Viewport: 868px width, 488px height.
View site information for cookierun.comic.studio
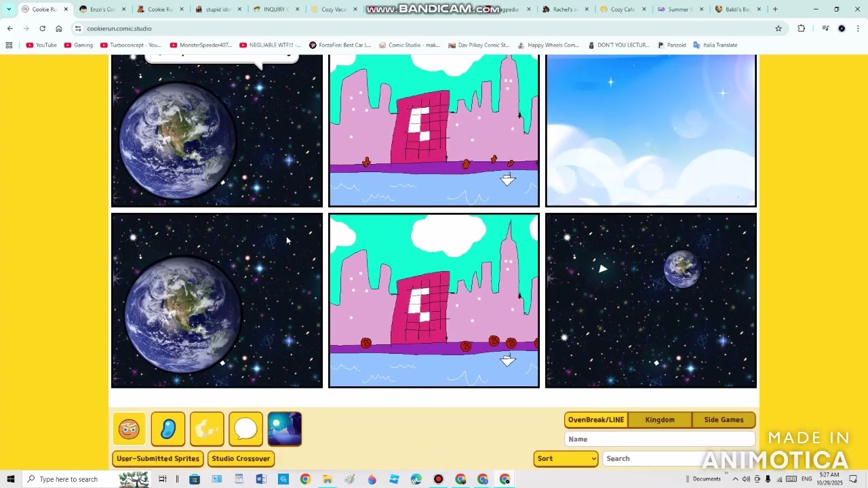[x=78, y=28]
